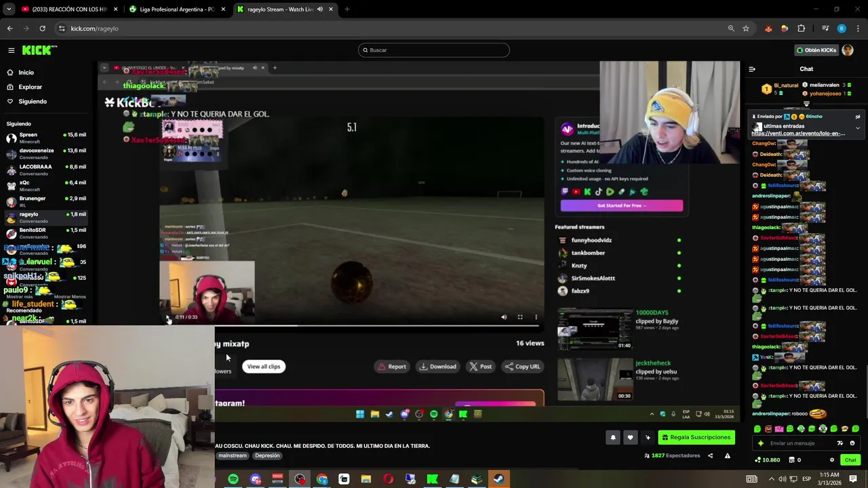Open a new browser tab

pyautogui.click(x=347, y=9)
